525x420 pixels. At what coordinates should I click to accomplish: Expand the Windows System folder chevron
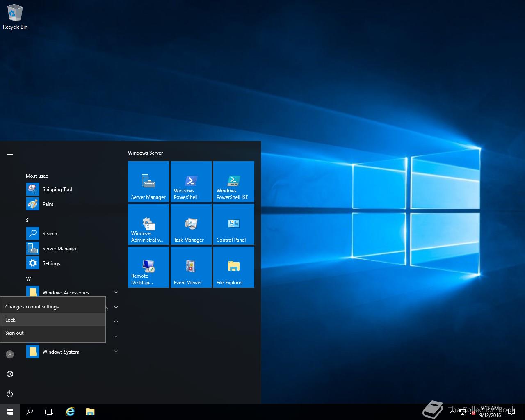tap(116, 352)
